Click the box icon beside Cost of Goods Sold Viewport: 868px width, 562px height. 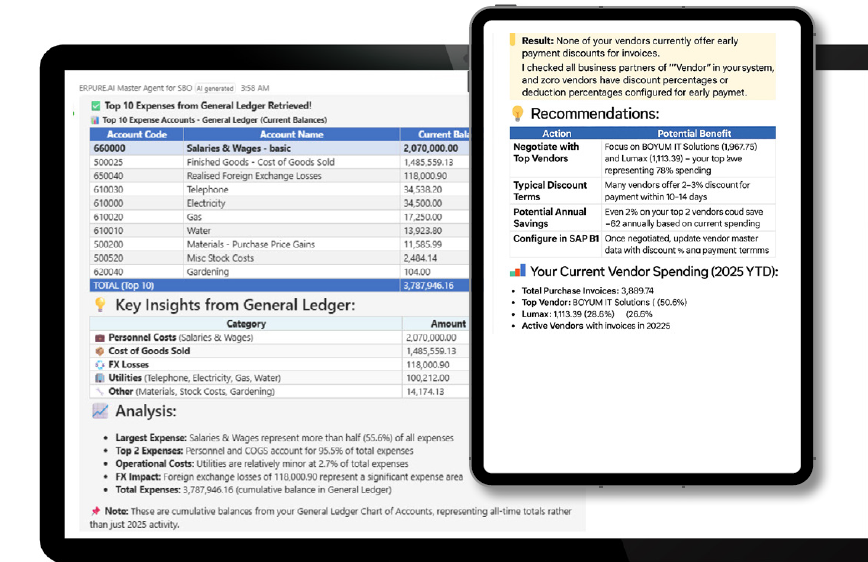[x=100, y=351]
